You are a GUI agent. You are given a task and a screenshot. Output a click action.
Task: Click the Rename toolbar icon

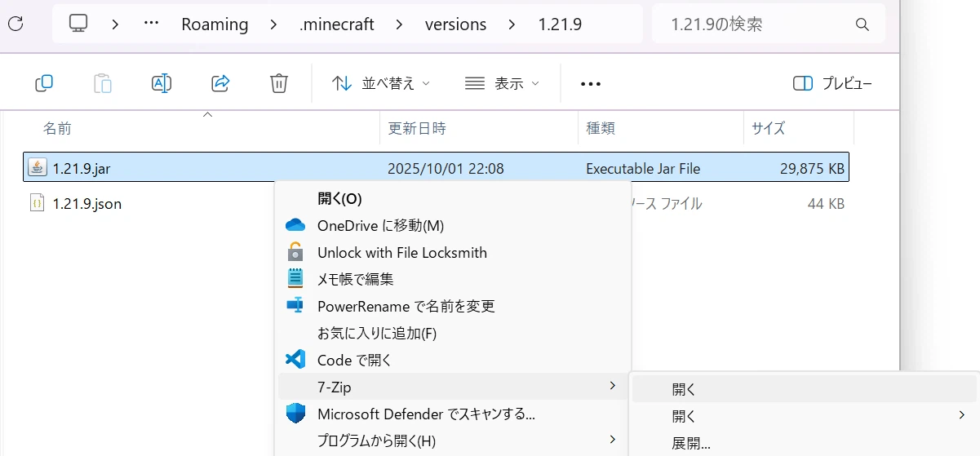[162, 83]
